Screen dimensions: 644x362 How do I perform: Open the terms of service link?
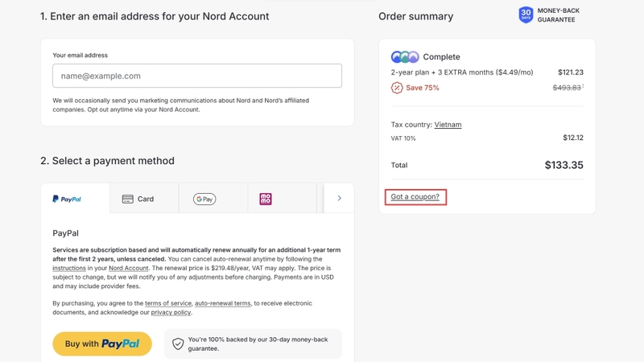[x=168, y=303]
